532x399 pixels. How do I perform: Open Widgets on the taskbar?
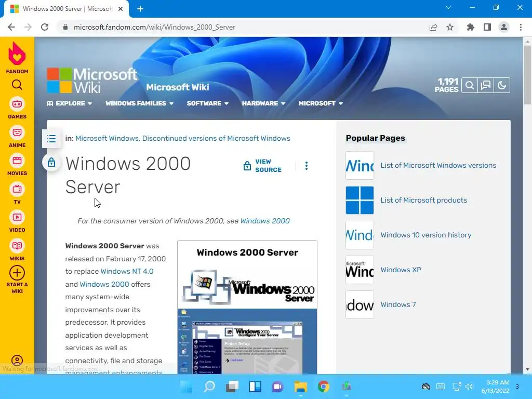point(255,387)
